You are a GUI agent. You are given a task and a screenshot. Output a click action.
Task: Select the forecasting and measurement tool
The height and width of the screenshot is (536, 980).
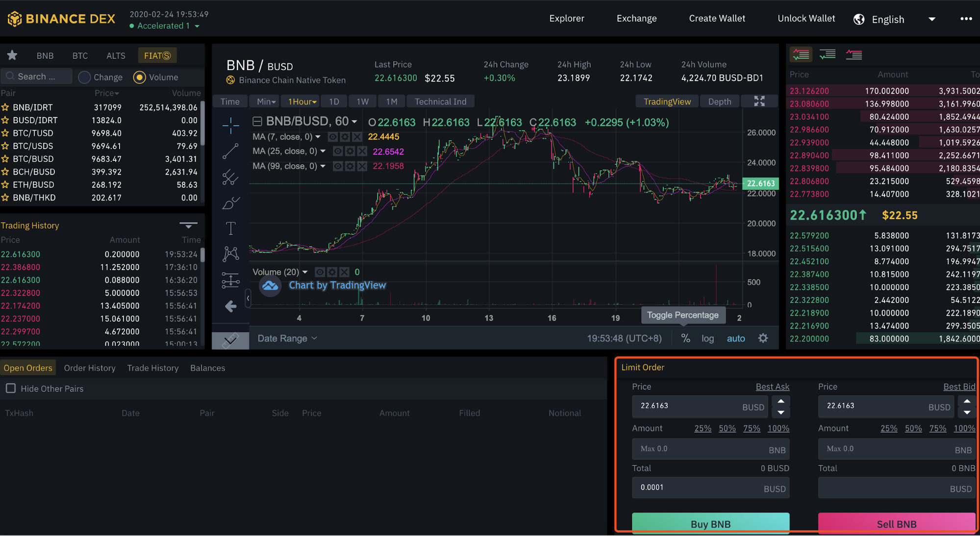pyautogui.click(x=230, y=280)
